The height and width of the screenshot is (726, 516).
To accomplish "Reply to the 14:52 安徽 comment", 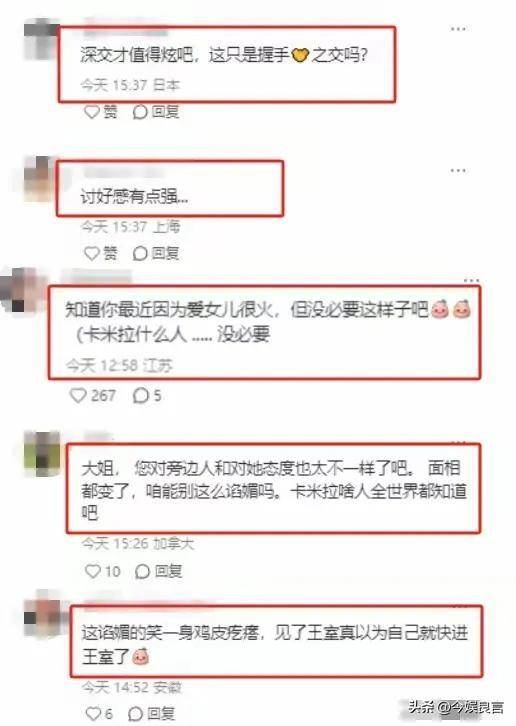I will 151,713.
